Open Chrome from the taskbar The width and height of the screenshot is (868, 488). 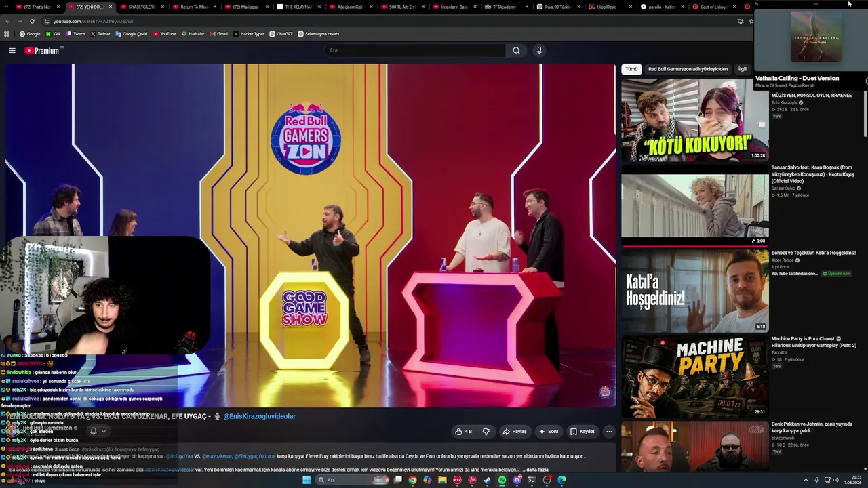(412, 480)
